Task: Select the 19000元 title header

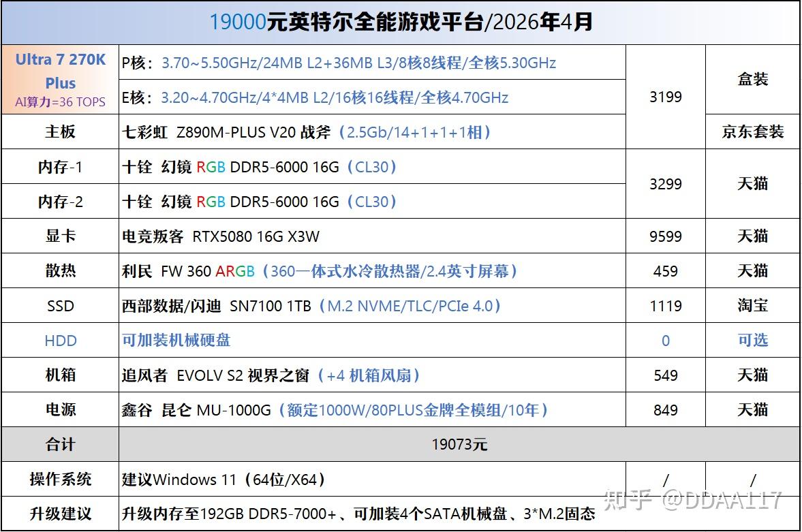Action: (x=401, y=22)
